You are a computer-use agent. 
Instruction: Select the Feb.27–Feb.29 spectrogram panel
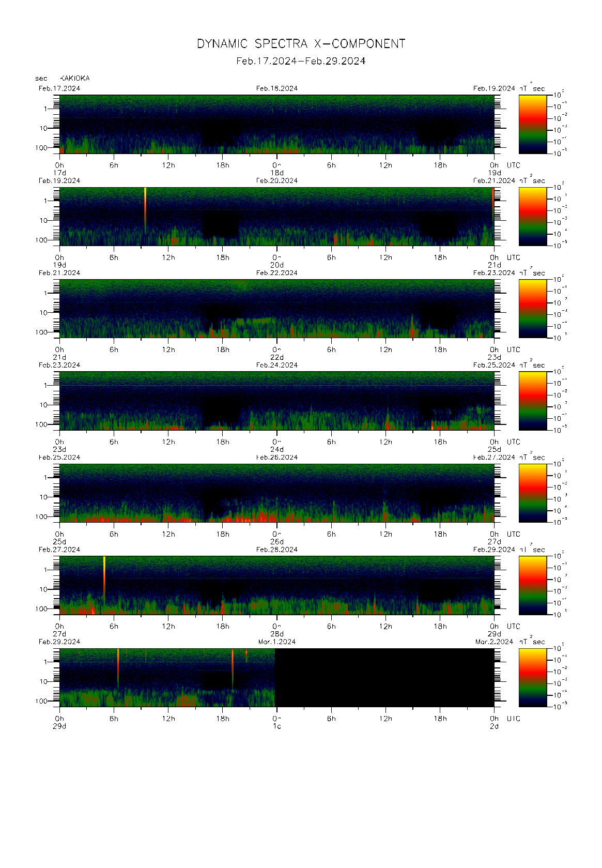pyautogui.click(x=277, y=585)
